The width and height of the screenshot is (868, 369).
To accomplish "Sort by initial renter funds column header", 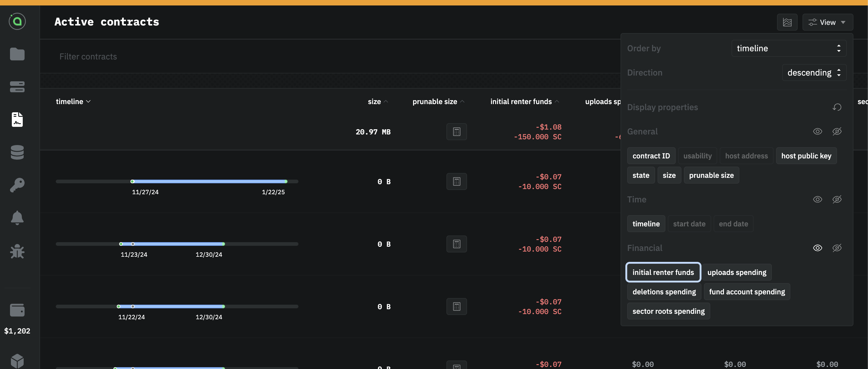I will pyautogui.click(x=525, y=102).
